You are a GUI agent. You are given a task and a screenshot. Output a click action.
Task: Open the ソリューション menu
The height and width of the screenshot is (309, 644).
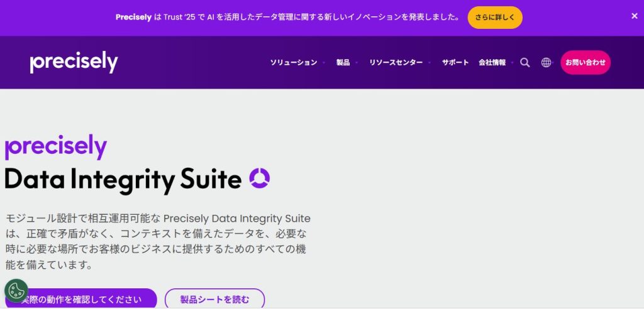pyautogui.click(x=294, y=63)
